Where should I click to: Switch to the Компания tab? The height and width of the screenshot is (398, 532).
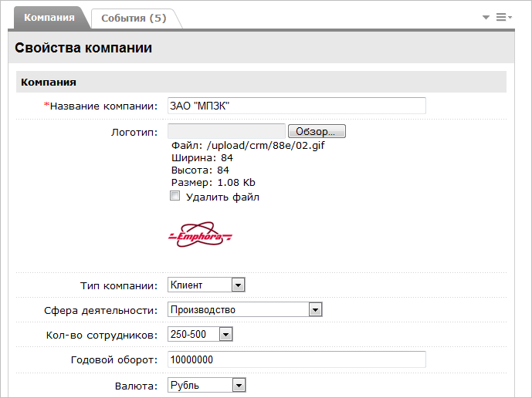(x=49, y=17)
